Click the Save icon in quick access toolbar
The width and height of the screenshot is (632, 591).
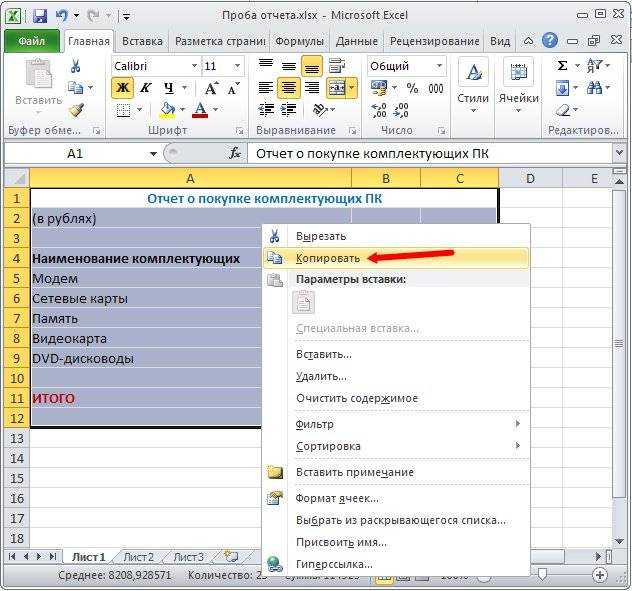(x=40, y=16)
